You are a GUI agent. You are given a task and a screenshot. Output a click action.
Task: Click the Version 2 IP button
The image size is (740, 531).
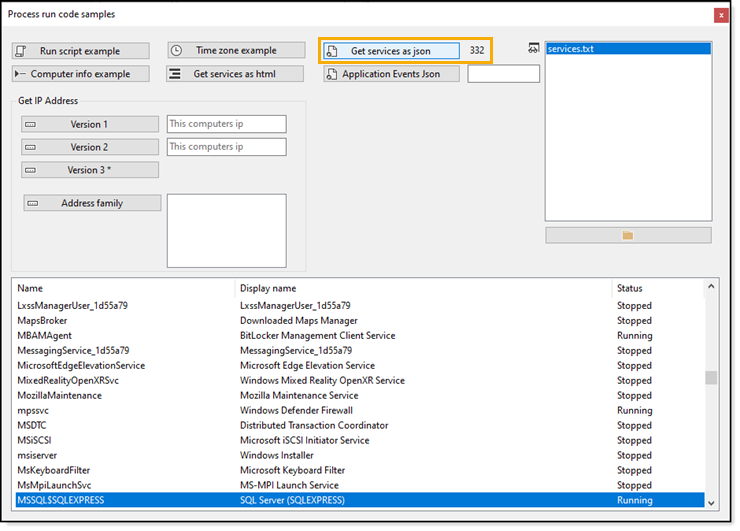click(90, 147)
